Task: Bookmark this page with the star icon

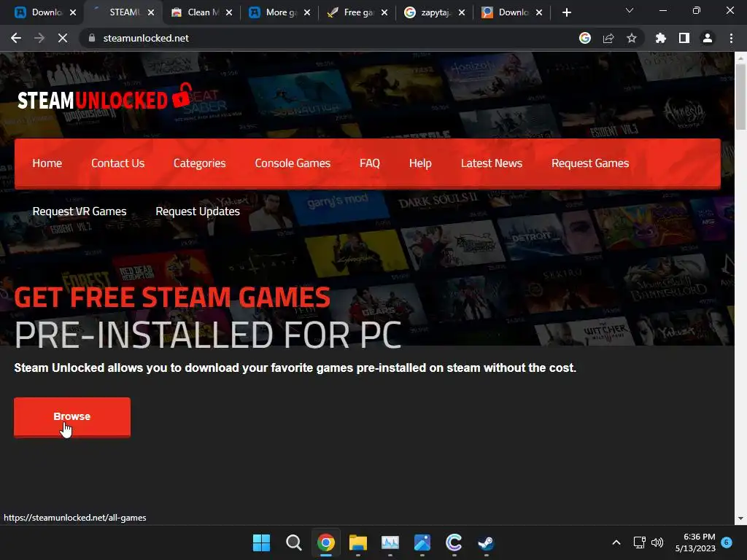Action: pos(632,38)
